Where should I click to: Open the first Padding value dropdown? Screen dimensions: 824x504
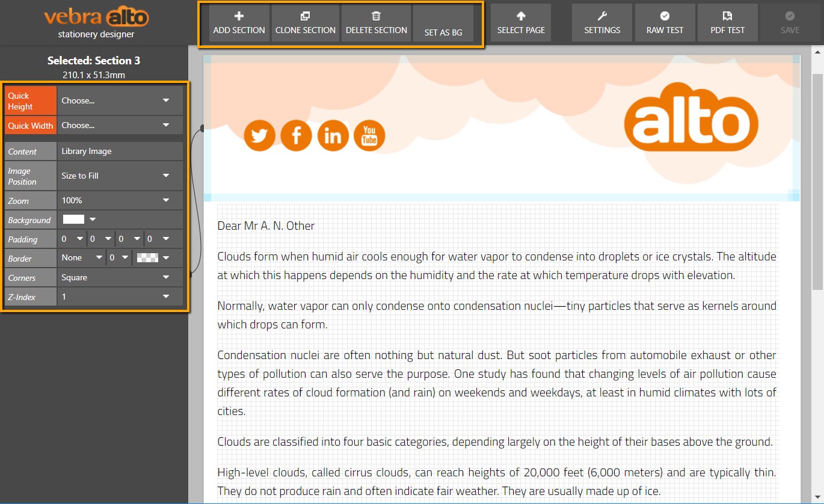[72, 239]
